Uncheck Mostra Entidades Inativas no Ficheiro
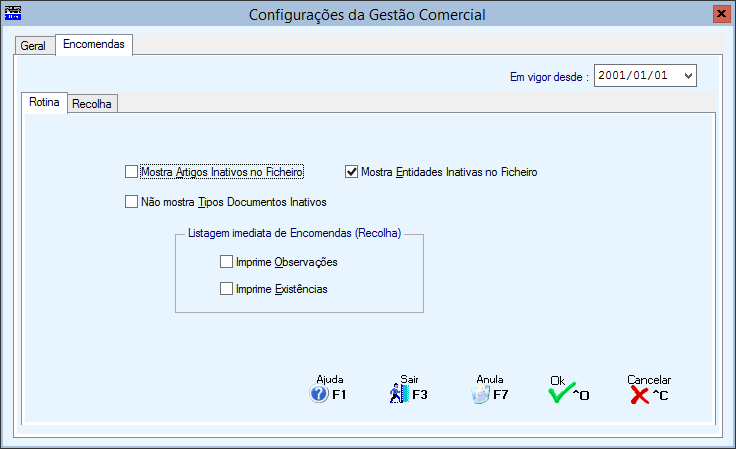736x449 pixels. [x=351, y=172]
